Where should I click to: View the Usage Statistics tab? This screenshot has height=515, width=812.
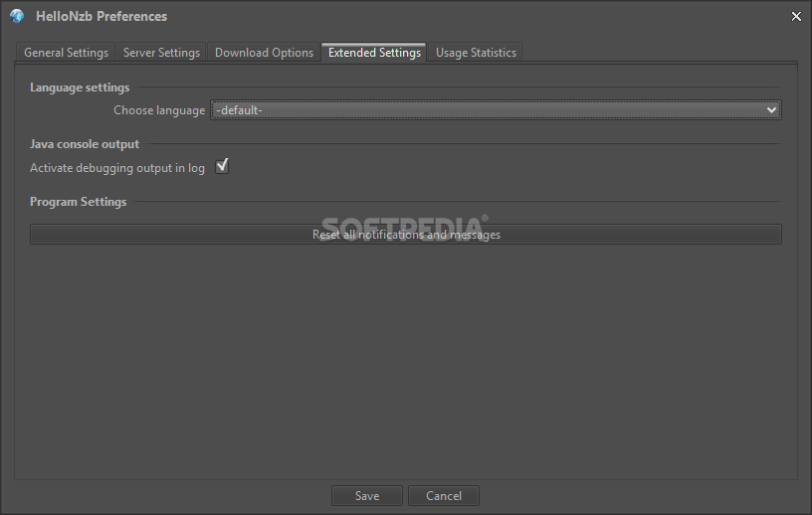(476, 53)
